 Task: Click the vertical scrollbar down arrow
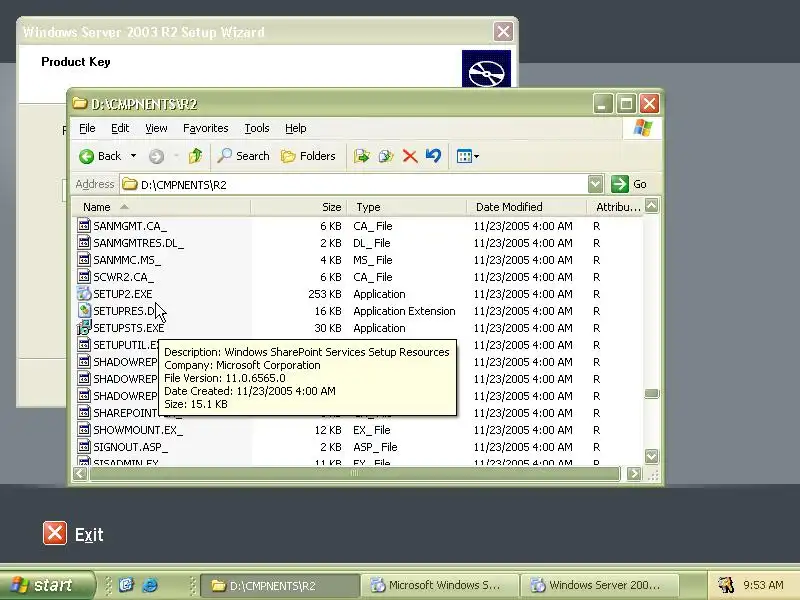tap(652, 456)
